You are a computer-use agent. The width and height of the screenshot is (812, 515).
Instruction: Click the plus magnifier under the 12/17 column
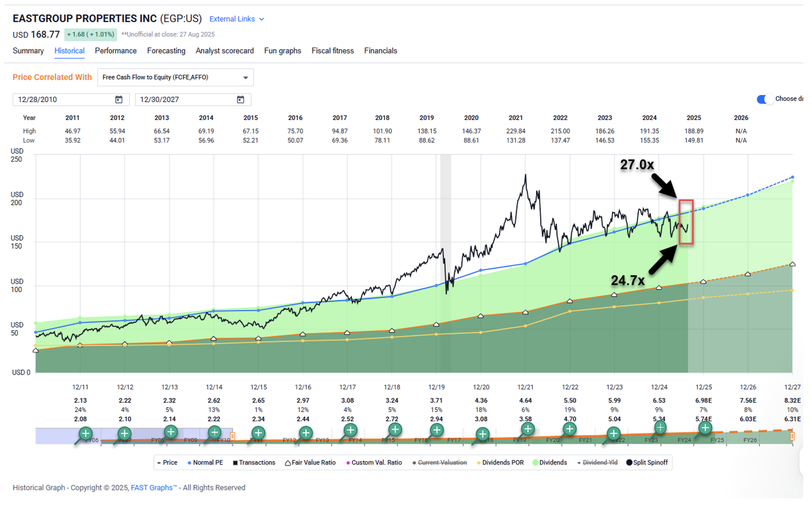[351, 430]
